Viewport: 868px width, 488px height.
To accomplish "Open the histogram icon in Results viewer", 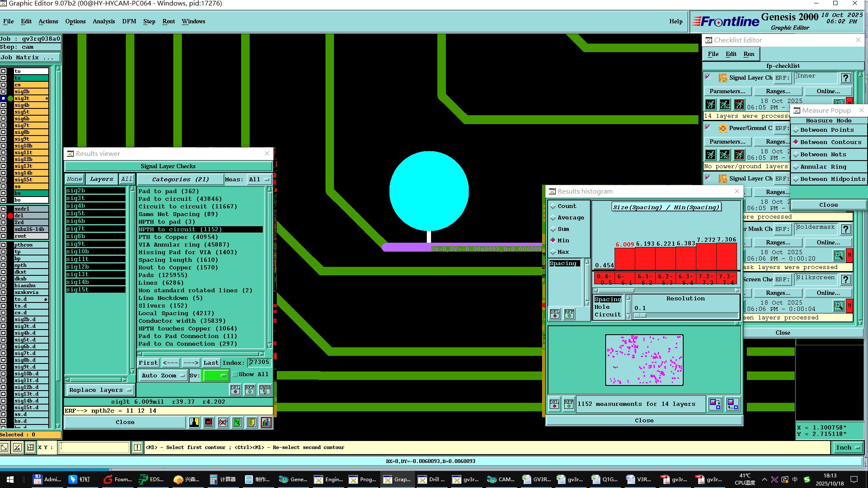I will (266, 422).
